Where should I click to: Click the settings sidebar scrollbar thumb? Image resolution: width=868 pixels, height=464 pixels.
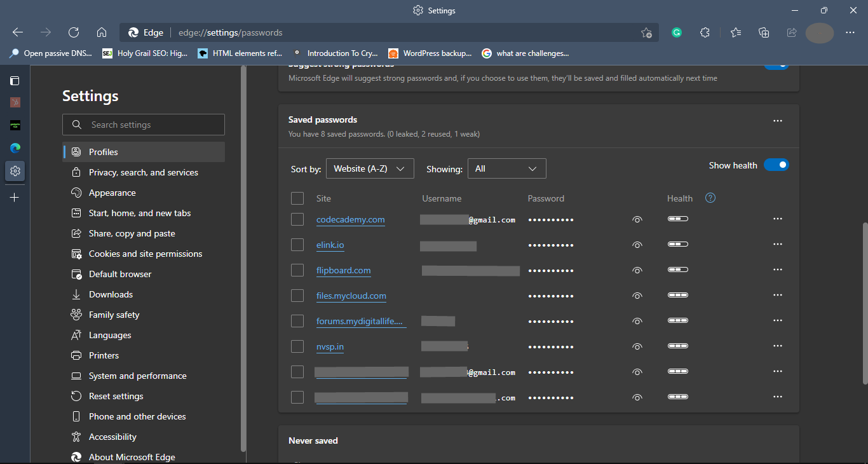[x=243, y=257]
